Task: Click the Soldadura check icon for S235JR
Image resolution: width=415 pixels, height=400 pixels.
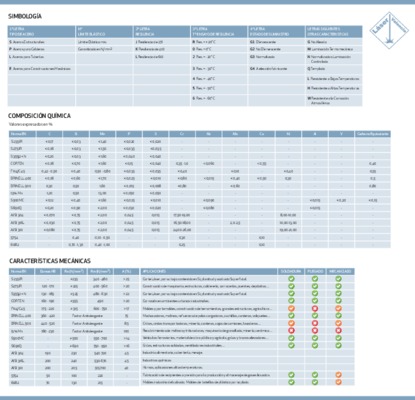Action: click(291, 279)
